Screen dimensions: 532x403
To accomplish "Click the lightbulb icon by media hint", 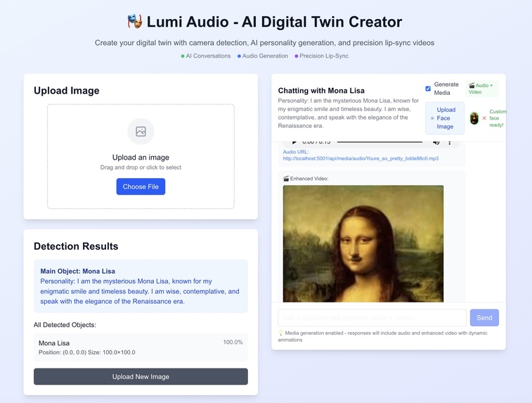I will pos(280,333).
